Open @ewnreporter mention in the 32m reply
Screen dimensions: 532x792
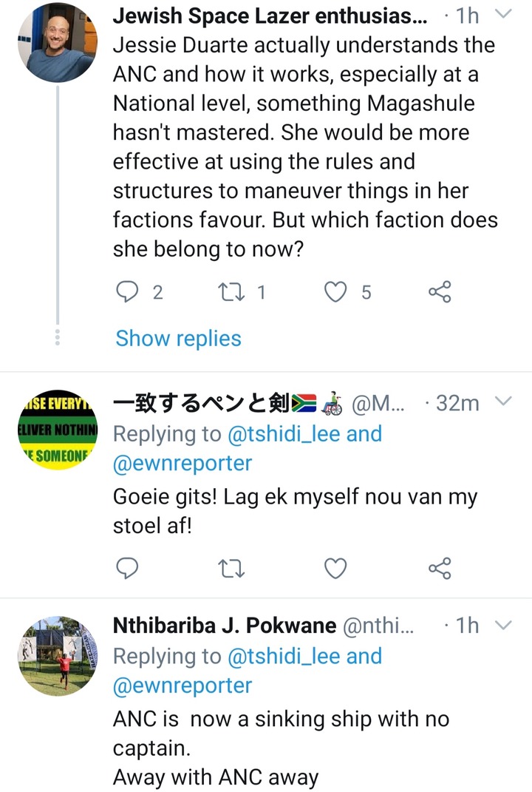click(183, 463)
